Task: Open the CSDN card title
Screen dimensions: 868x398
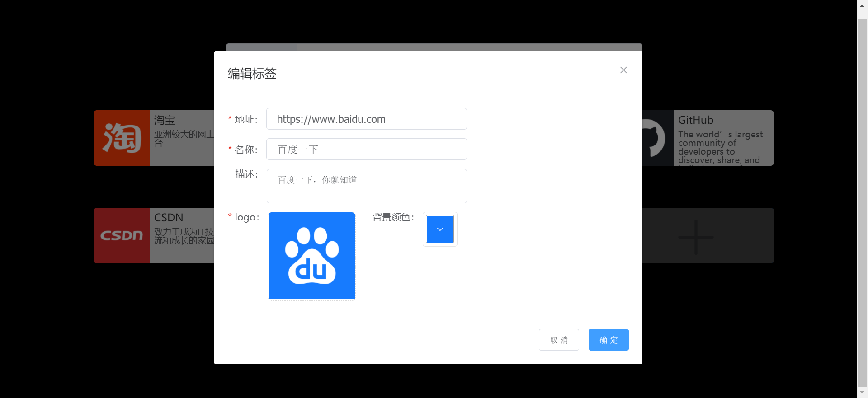Action: [169, 218]
